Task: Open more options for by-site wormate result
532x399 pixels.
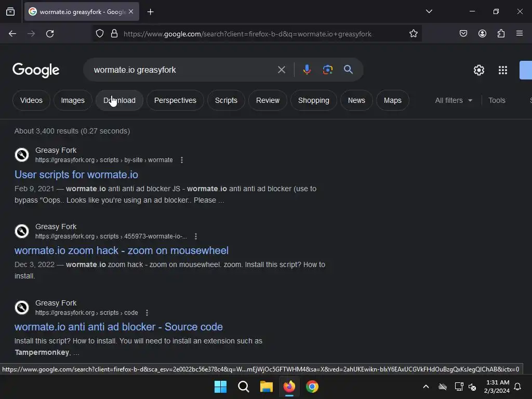Action: pyautogui.click(x=181, y=160)
